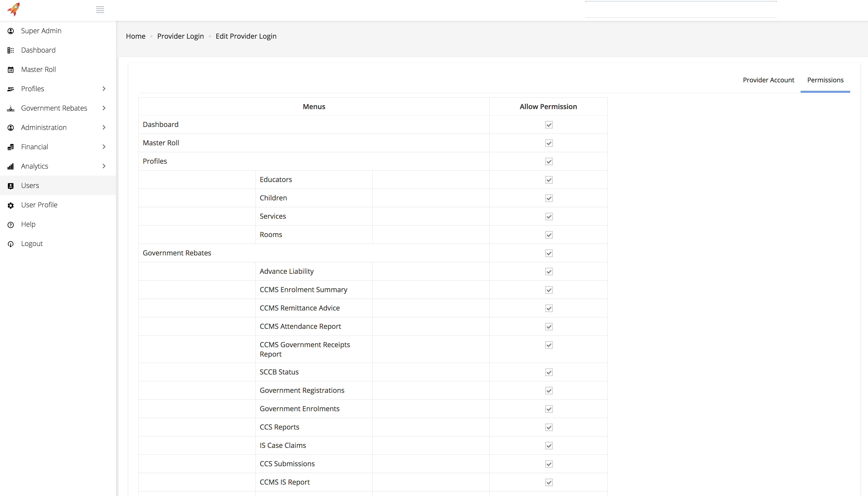
Task: Expand the Government Rebates sidebar menu
Action: point(104,108)
